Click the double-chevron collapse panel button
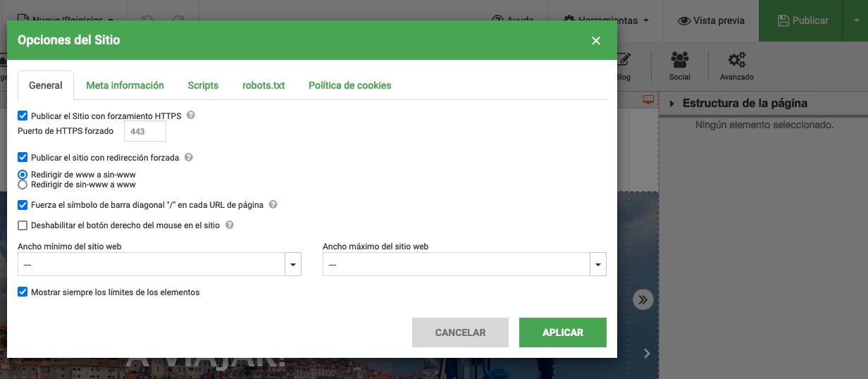Viewport: 868px width, 379px height. point(643,299)
